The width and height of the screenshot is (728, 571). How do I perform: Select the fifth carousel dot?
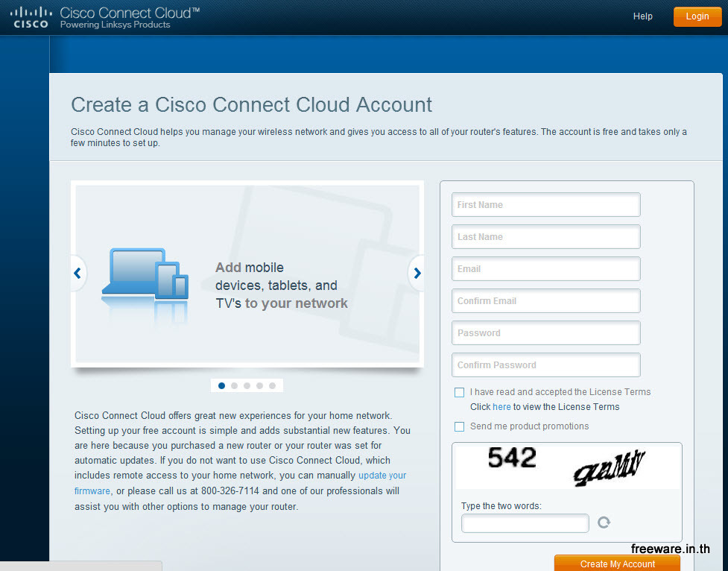273,385
